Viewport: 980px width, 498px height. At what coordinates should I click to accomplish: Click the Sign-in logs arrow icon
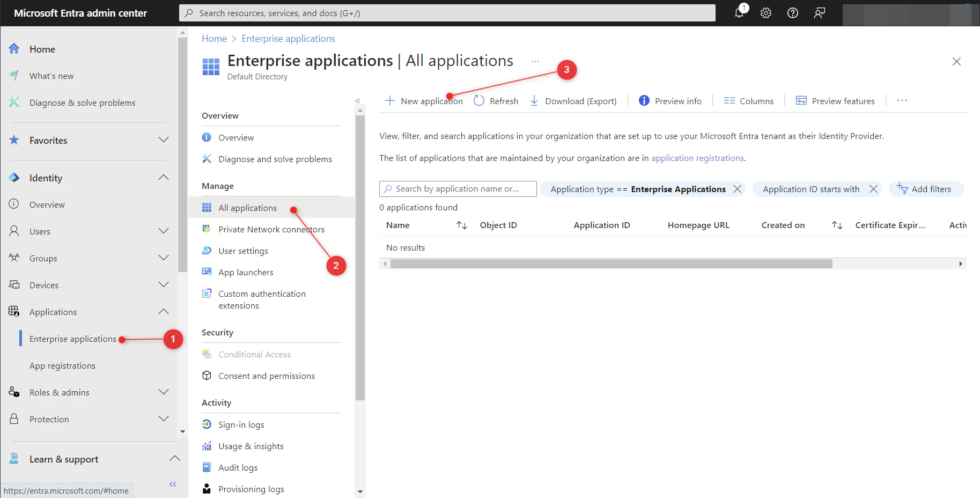(x=207, y=424)
